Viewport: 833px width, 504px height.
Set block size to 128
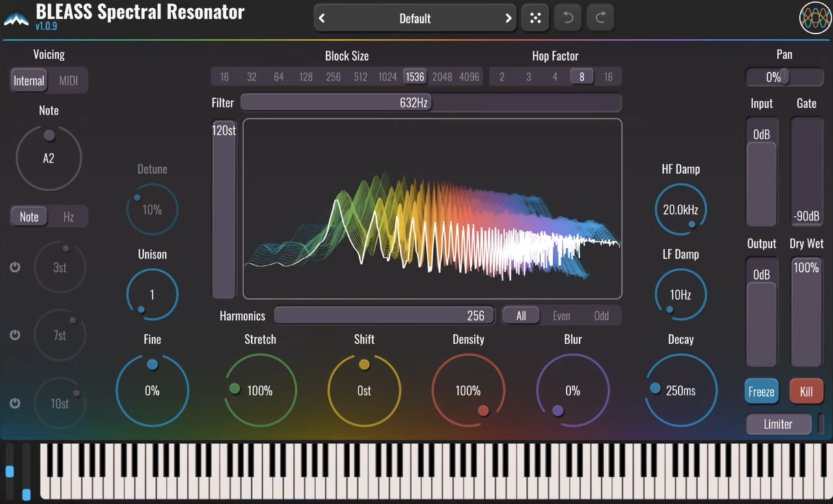coord(306,77)
